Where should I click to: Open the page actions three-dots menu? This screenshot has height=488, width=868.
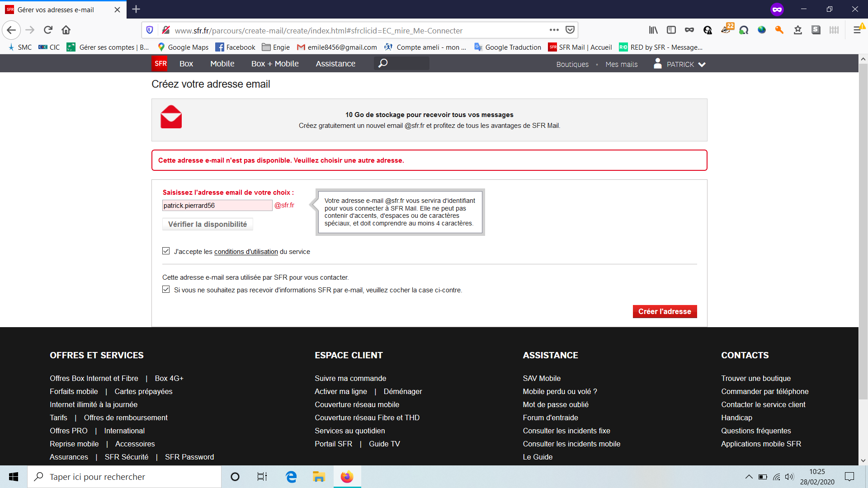(554, 30)
